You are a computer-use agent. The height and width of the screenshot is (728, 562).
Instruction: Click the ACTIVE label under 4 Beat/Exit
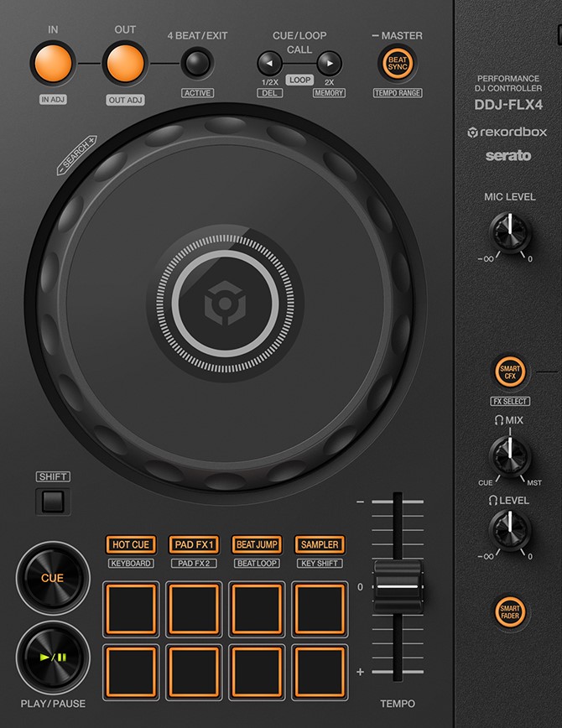197,93
